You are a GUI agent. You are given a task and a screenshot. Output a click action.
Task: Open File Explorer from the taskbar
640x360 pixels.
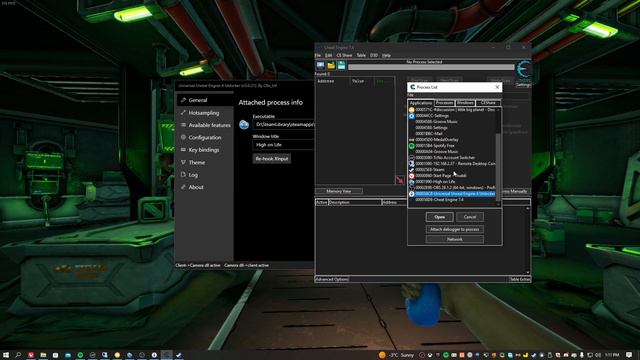point(43,355)
